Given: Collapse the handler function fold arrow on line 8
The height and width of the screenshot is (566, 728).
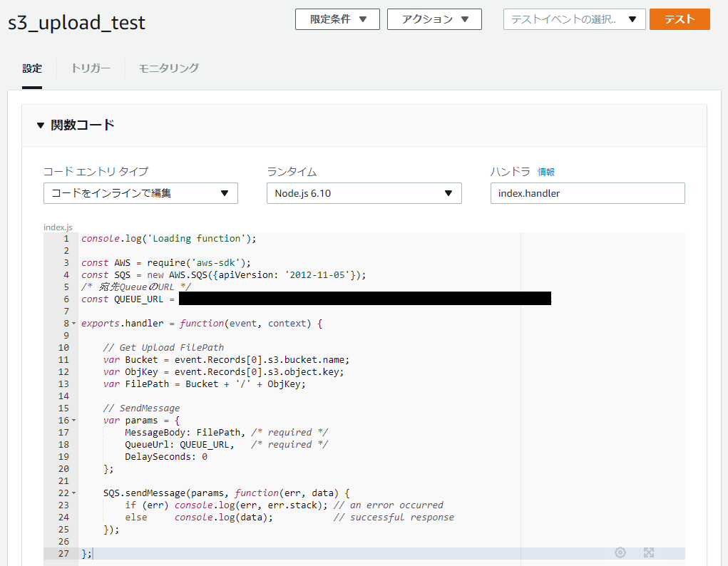Looking at the screenshot, I should [73, 323].
